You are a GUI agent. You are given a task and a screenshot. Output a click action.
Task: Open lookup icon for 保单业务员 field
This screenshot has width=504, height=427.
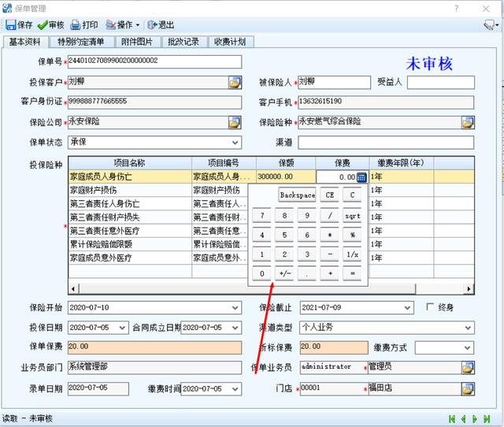468,367
